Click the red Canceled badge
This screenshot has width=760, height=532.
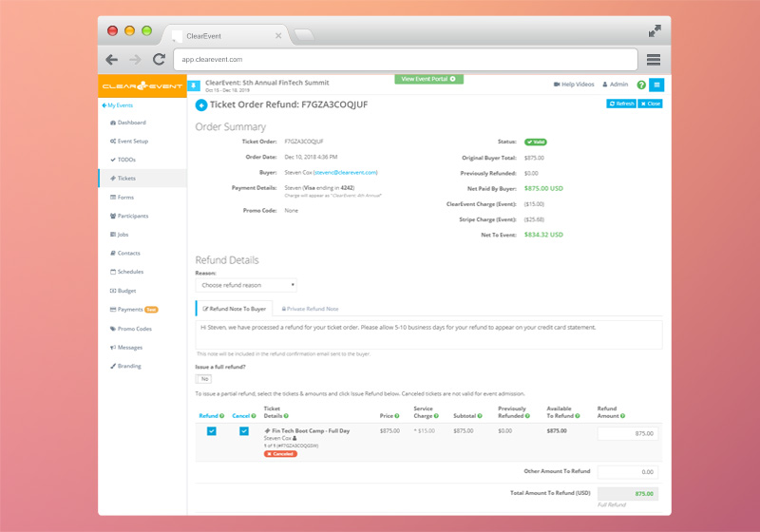(280, 454)
